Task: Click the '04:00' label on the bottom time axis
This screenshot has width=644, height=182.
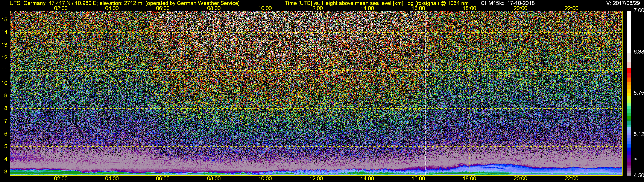Action: click(112, 179)
